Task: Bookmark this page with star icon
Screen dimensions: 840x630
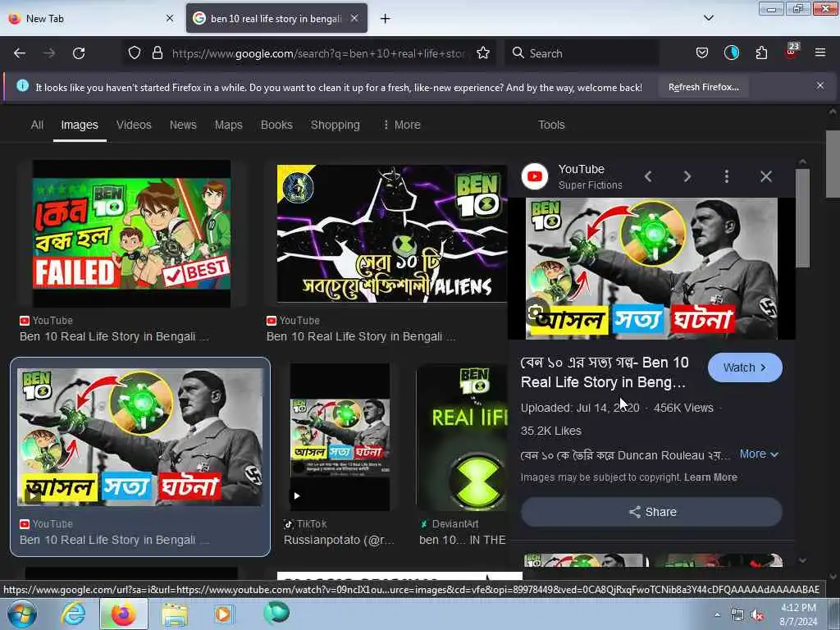Action: point(483,53)
